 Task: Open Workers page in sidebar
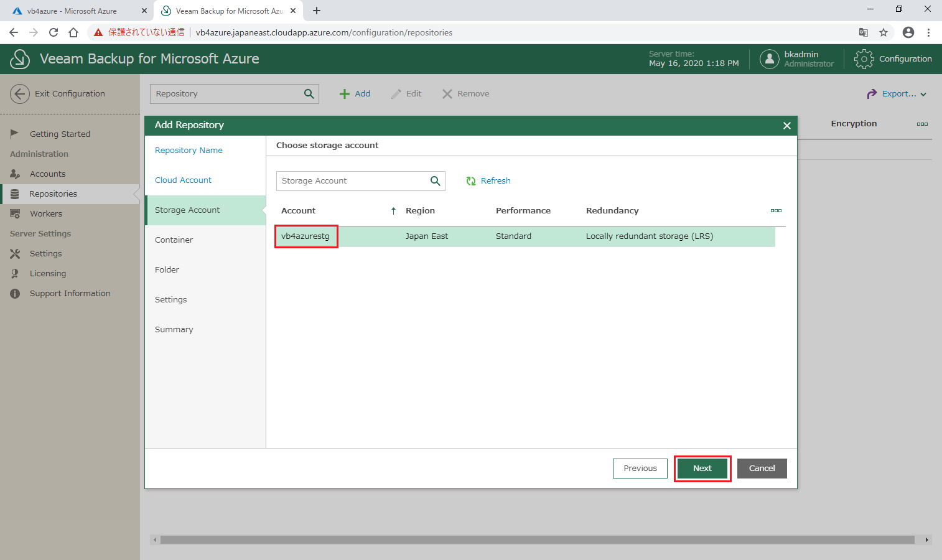coord(46,214)
